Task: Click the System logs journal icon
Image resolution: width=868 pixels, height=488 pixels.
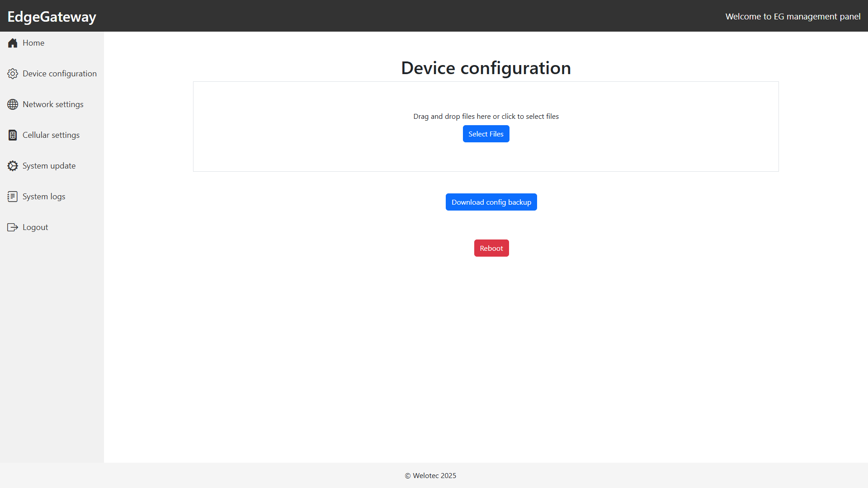Action: tap(13, 197)
